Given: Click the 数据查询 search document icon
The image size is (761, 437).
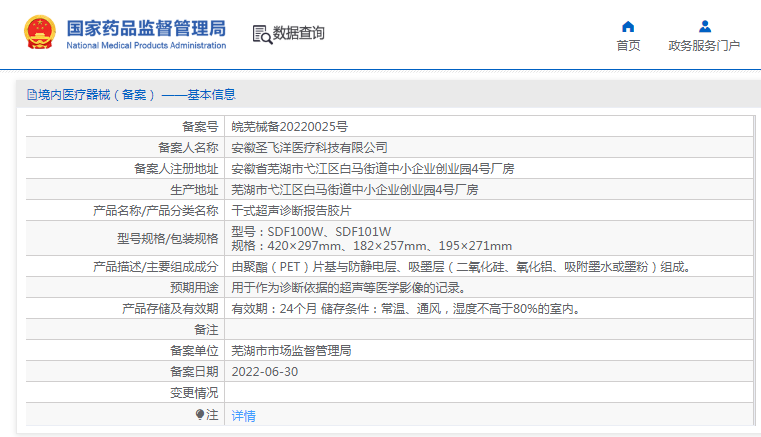Looking at the screenshot, I should 262,34.
